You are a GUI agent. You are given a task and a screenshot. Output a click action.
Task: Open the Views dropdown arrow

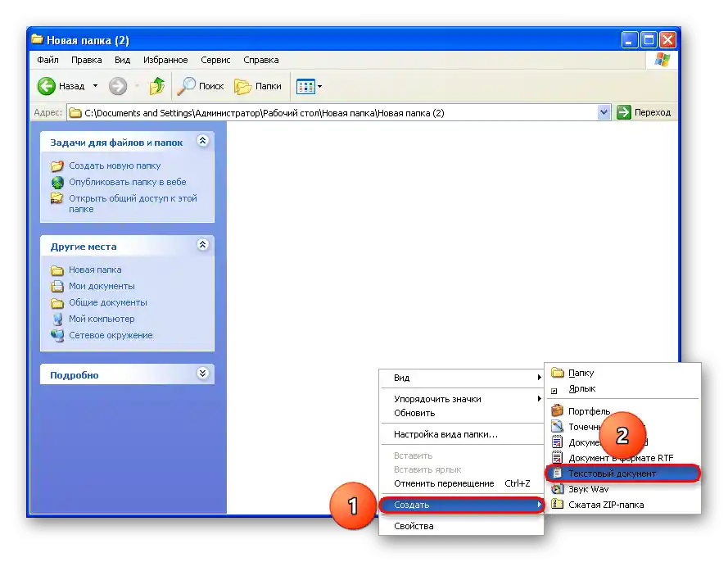click(x=319, y=86)
